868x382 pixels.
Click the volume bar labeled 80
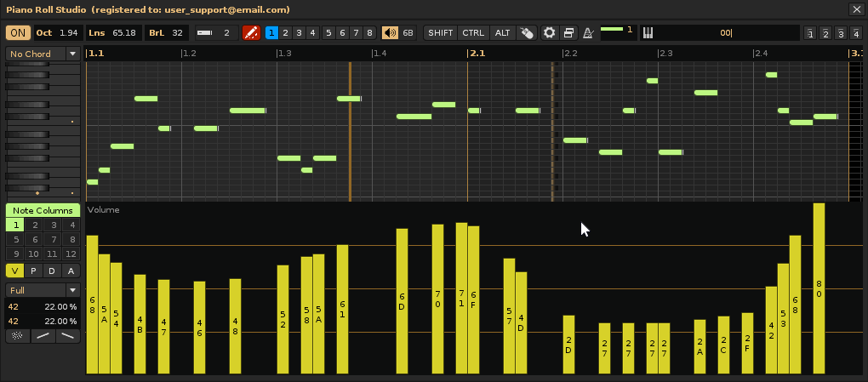tap(819, 288)
